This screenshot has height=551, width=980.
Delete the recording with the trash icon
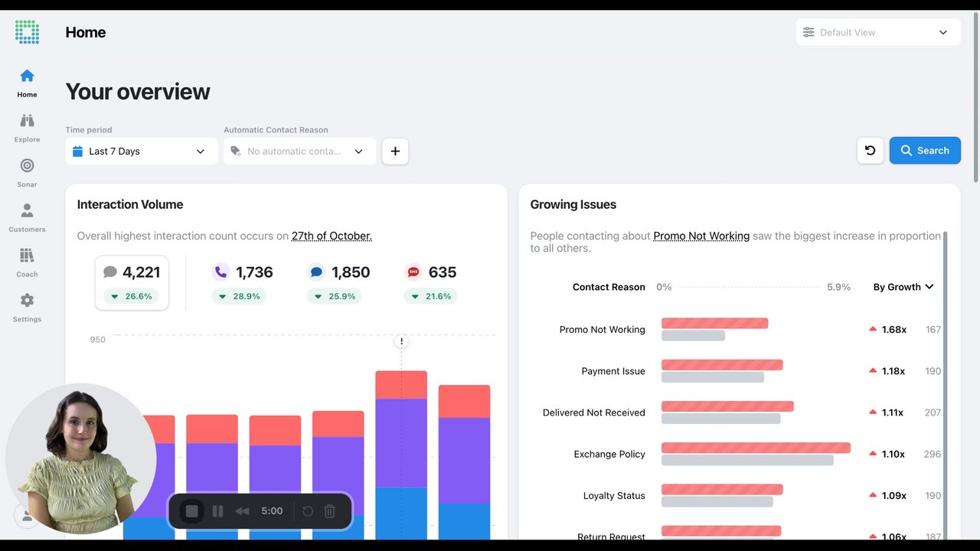click(330, 511)
